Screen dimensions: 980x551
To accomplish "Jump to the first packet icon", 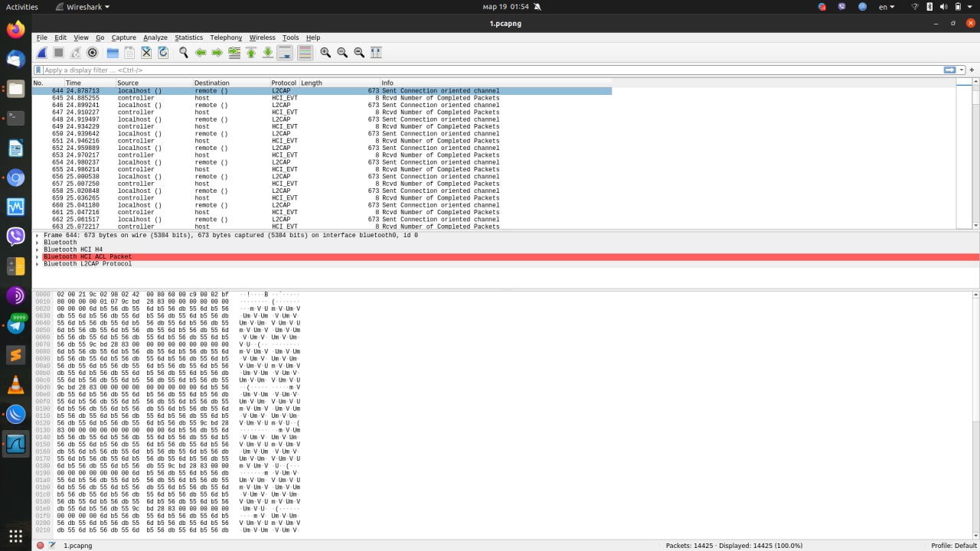I will (251, 53).
